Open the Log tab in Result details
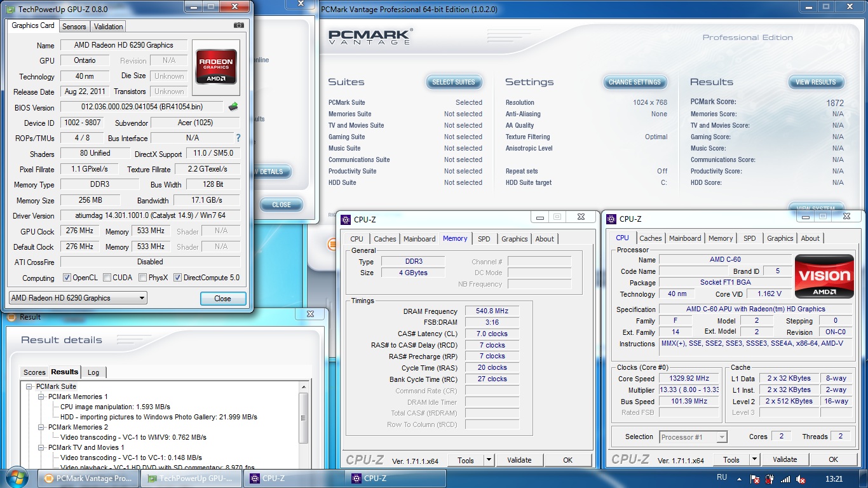The image size is (868, 488). click(93, 372)
